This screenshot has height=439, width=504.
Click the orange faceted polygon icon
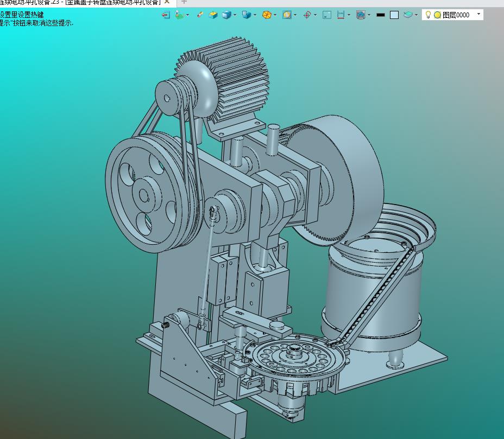click(x=267, y=15)
